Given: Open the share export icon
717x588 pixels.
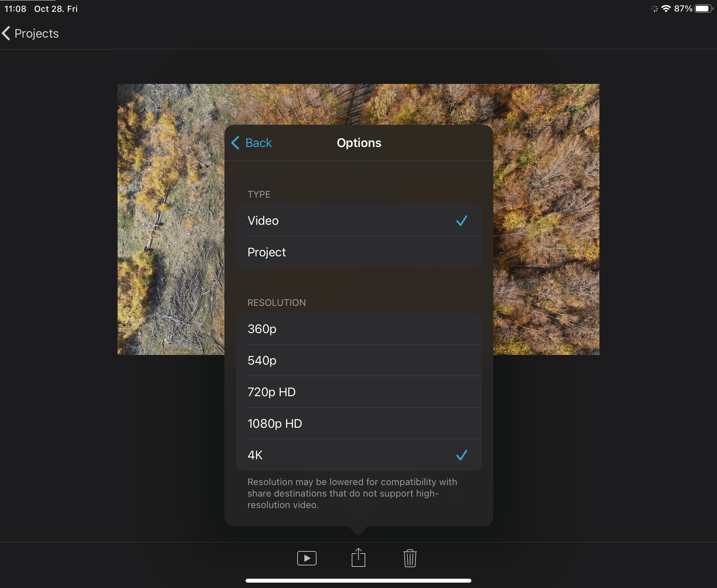Looking at the screenshot, I should [358, 558].
